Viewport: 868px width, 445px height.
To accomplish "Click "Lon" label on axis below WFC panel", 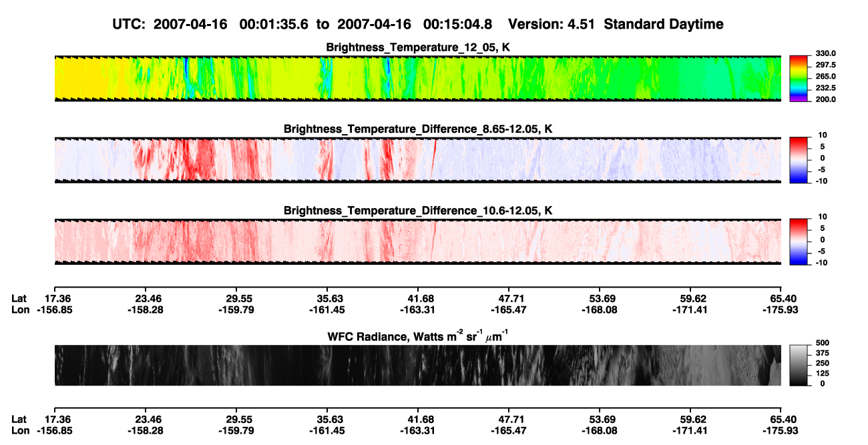I will (x=20, y=430).
